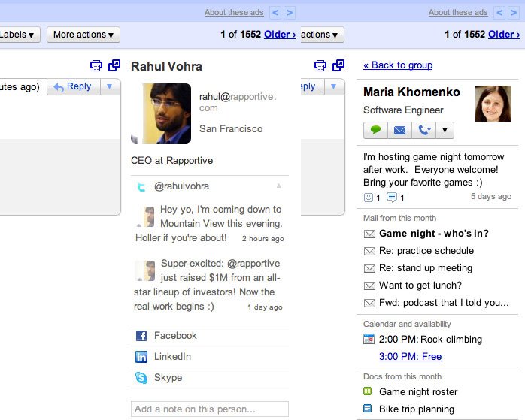This screenshot has width=525, height=420.
Task: Click the 3:00 PM: Free calendar link
Action: point(410,357)
